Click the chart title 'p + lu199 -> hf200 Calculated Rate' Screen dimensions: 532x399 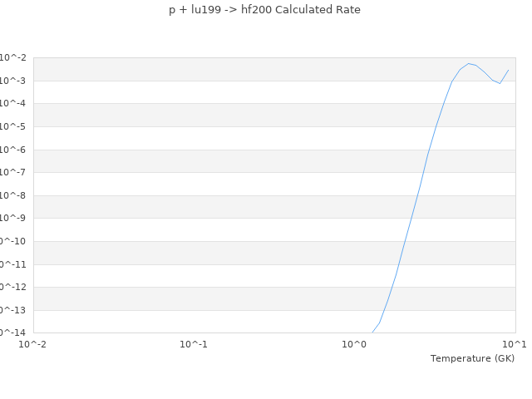[x=265, y=10]
